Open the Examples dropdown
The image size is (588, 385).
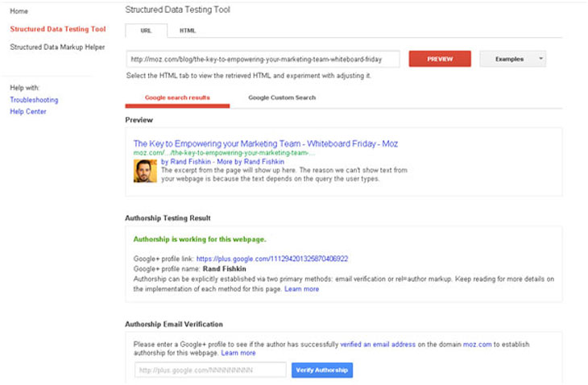tap(512, 59)
